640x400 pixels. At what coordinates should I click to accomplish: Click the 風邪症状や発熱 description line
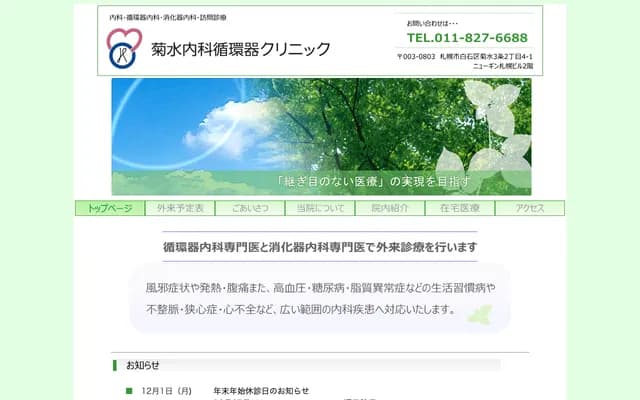click(321, 288)
